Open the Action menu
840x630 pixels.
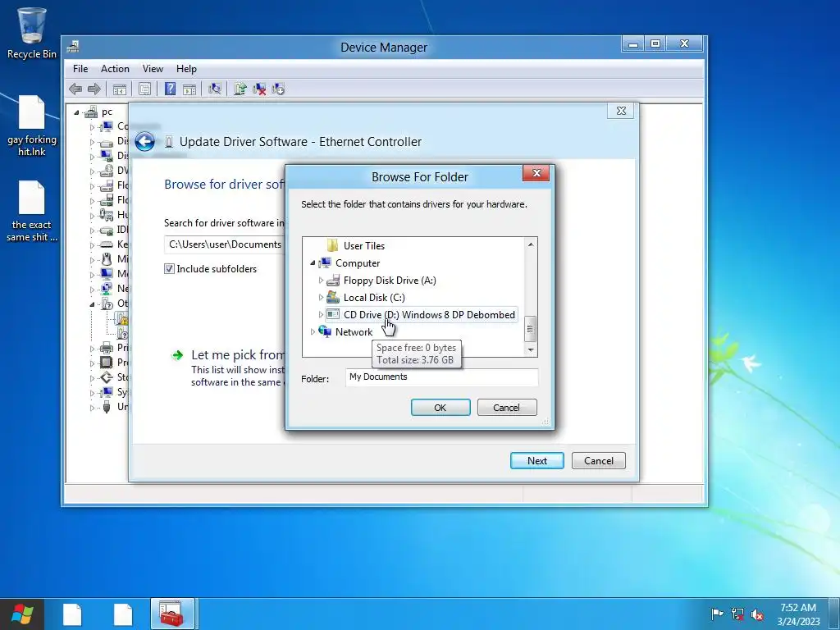click(115, 69)
